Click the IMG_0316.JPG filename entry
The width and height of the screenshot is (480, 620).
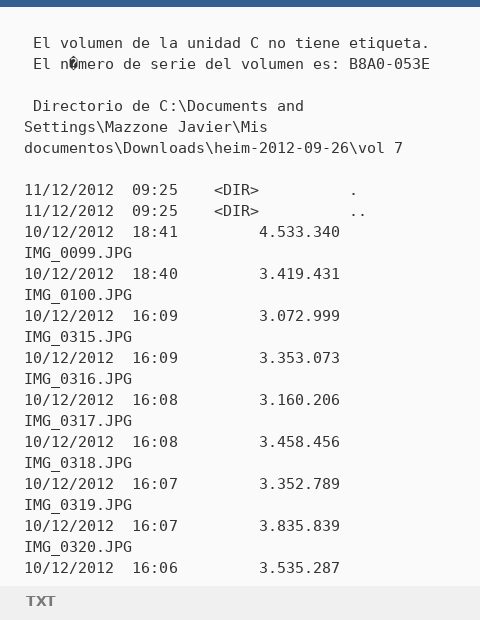point(78,379)
